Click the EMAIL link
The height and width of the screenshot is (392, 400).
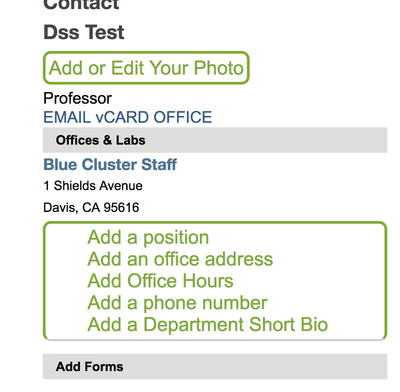[67, 117]
